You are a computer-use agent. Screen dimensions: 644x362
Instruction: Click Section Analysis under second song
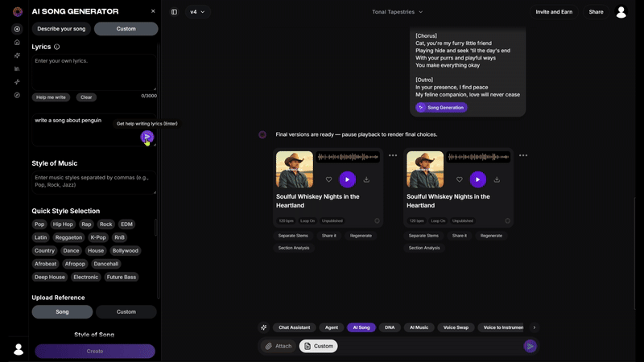coord(424,248)
